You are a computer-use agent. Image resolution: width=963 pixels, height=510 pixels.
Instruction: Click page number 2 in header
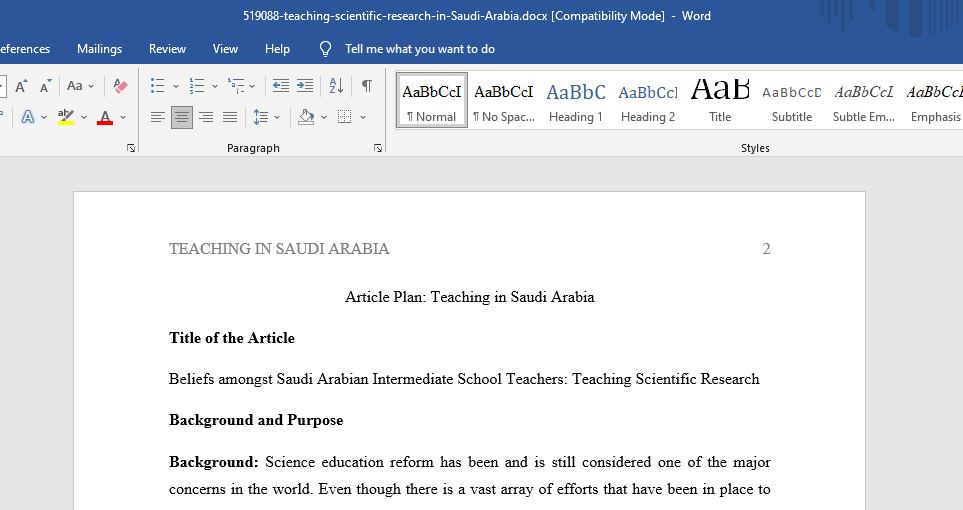point(766,249)
